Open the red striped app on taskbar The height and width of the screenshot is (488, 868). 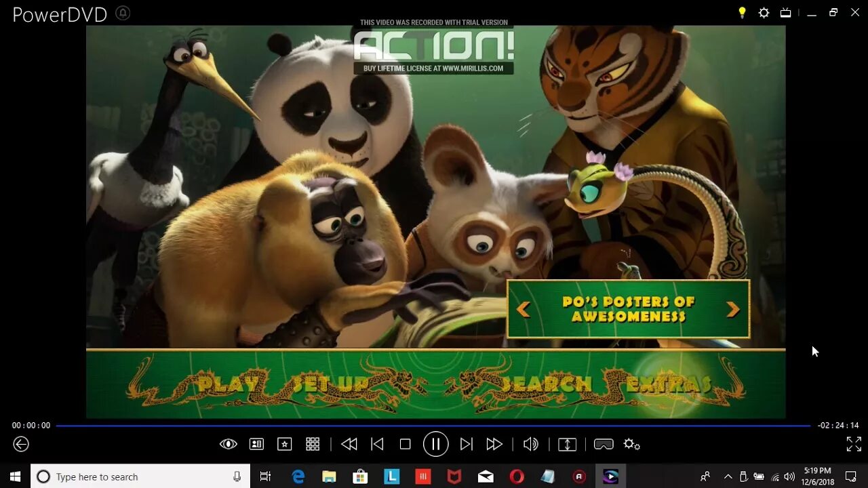(x=423, y=476)
